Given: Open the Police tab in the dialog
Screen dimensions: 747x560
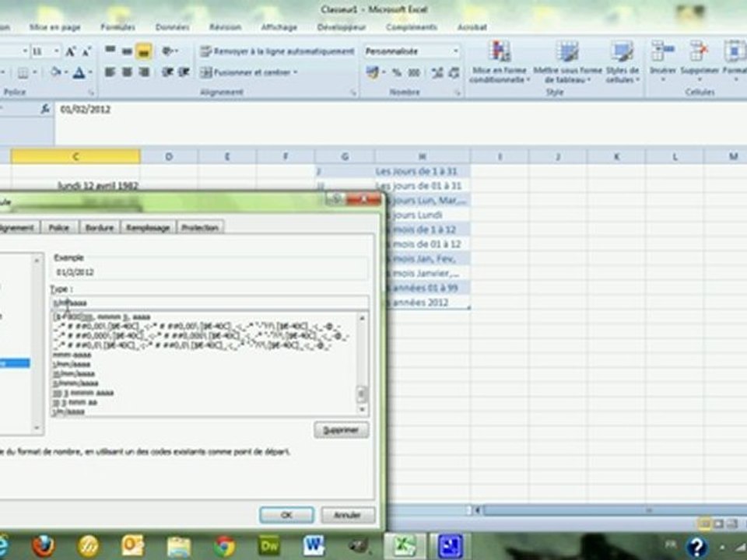Looking at the screenshot, I should click(x=58, y=228).
